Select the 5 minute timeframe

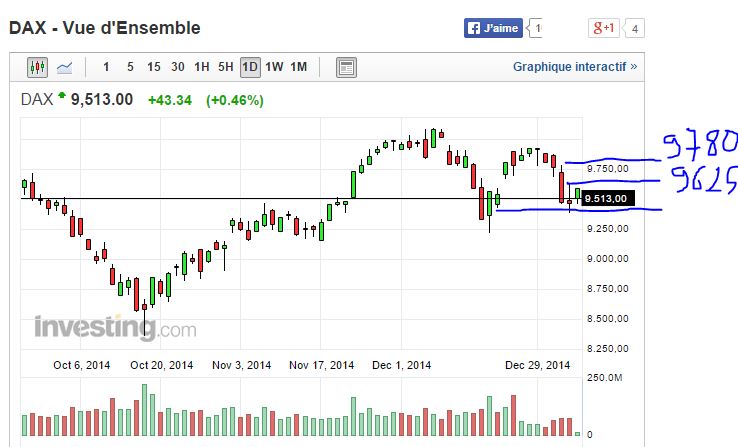[130, 68]
